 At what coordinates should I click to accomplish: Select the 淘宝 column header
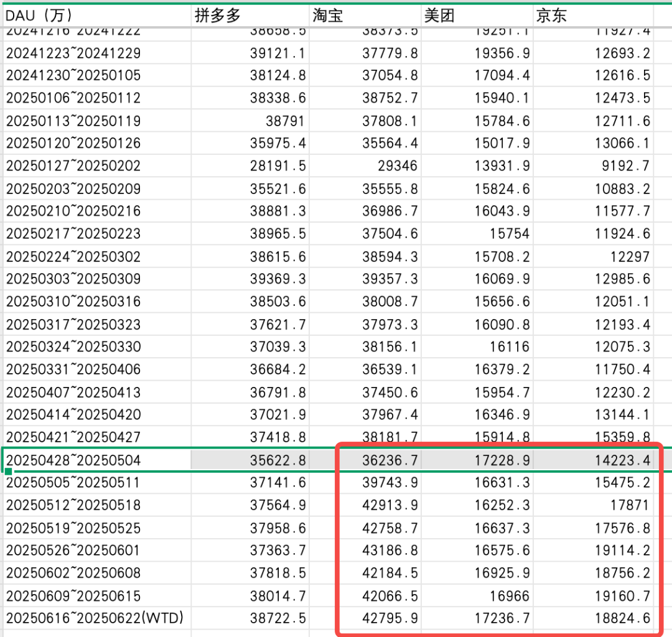tap(365, 16)
